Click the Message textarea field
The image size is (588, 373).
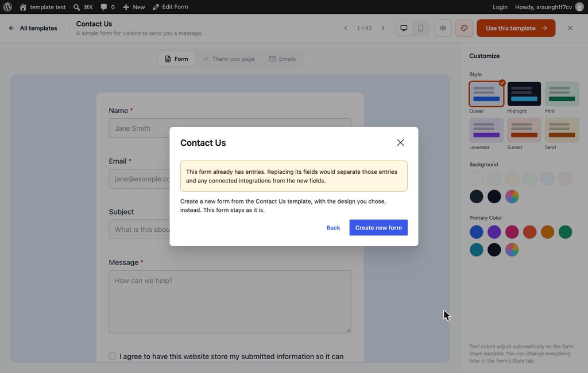click(230, 302)
